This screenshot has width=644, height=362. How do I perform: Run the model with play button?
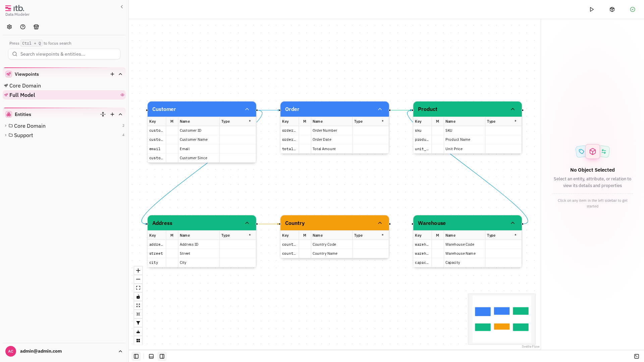pyautogui.click(x=592, y=9)
